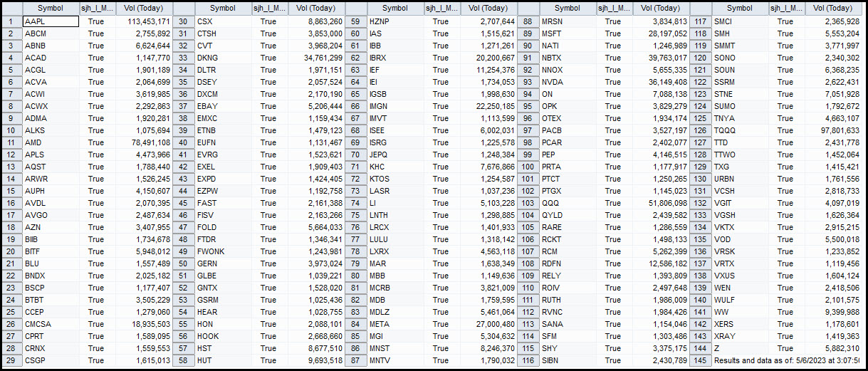Select the HON symbol cell
Image resolution: width=868 pixels, height=371 pixels.
tap(223, 324)
